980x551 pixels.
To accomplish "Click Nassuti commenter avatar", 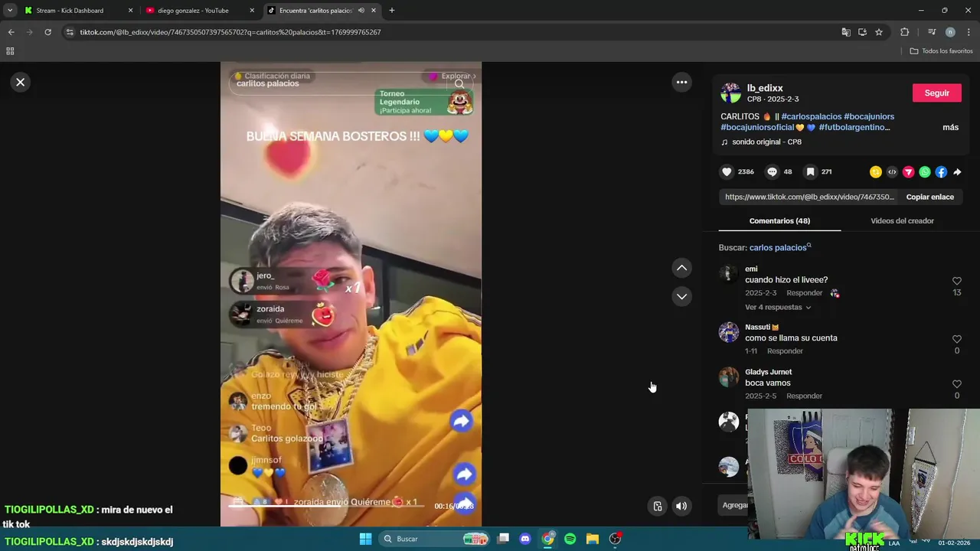I will click(x=729, y=332).
